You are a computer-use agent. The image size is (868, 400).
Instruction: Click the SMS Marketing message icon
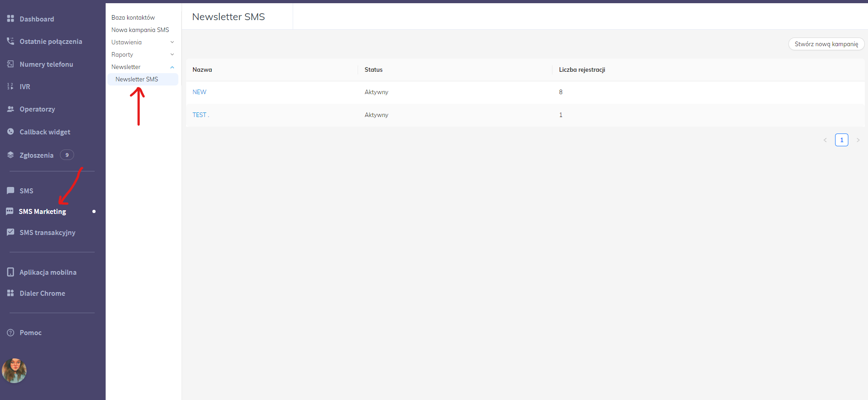click(x=10, y=211)
